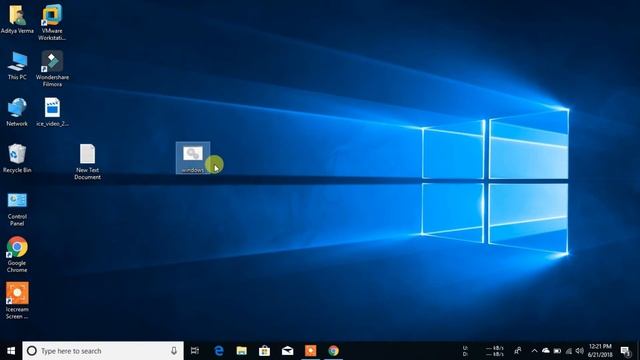Viewport: 640px width, 360px height.
Task: Select the Wondershare Filmora shortcut
Action: (52, 69)
